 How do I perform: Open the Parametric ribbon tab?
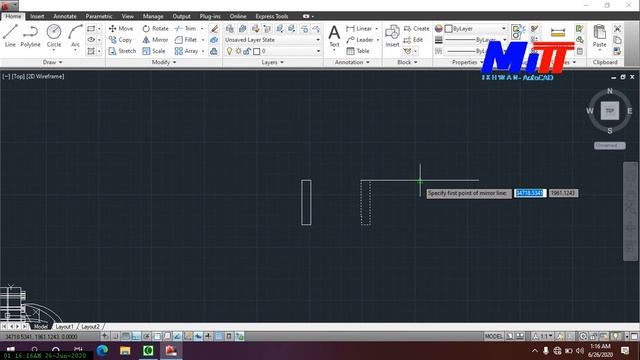click(x=99, y=16)
